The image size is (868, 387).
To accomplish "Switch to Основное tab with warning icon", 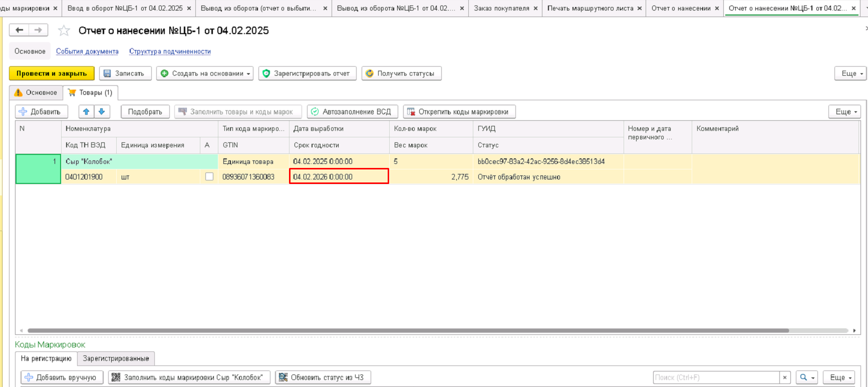I will coord(36,93).
